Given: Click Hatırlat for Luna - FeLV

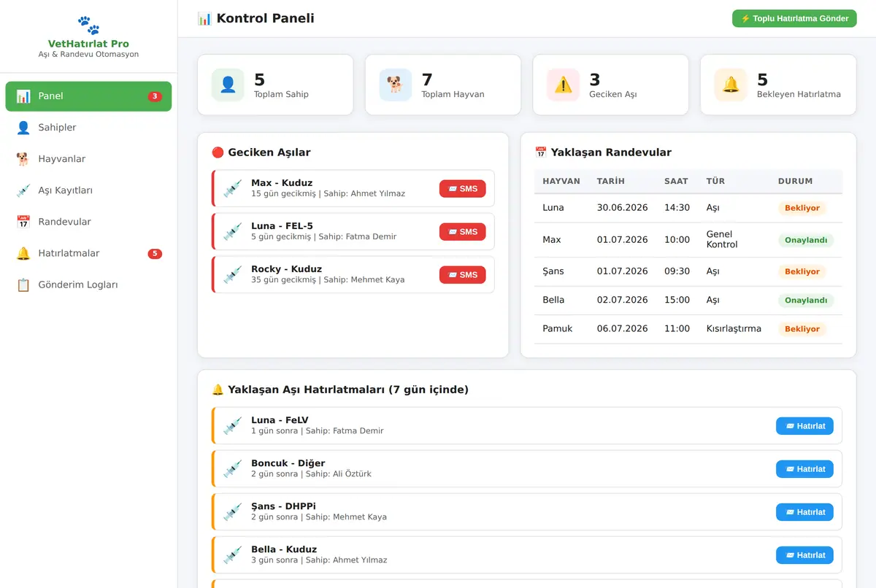Looking at the screenshot, I should tap(804, 426).
